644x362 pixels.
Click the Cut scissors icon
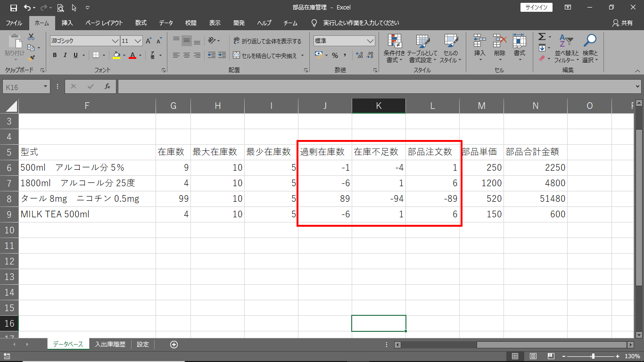coord(31,37)
